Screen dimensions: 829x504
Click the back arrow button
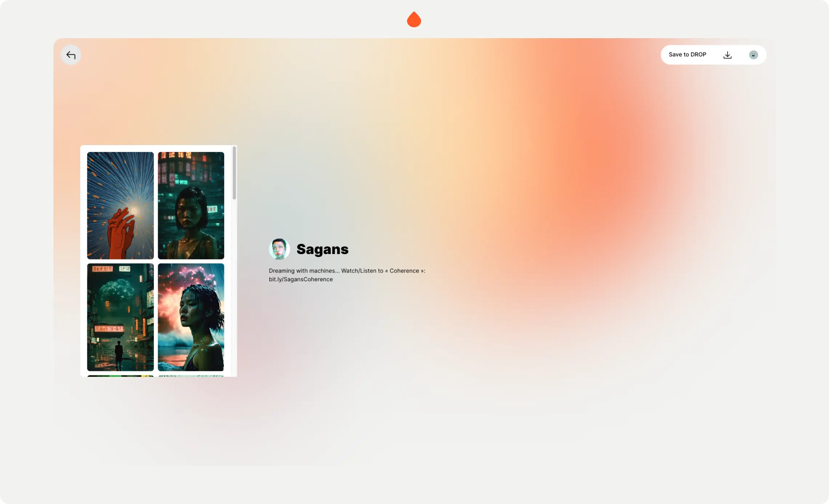click(x=71, y=55)
